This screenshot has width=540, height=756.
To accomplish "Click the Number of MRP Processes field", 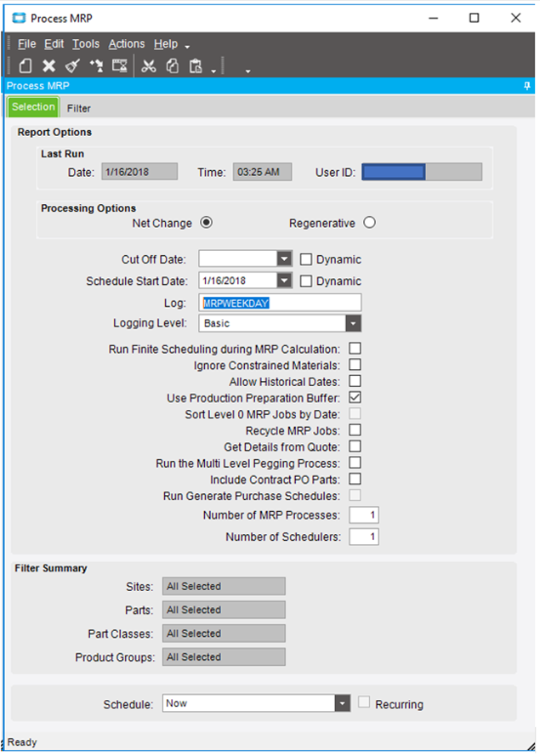I will [x=364, y=515].
